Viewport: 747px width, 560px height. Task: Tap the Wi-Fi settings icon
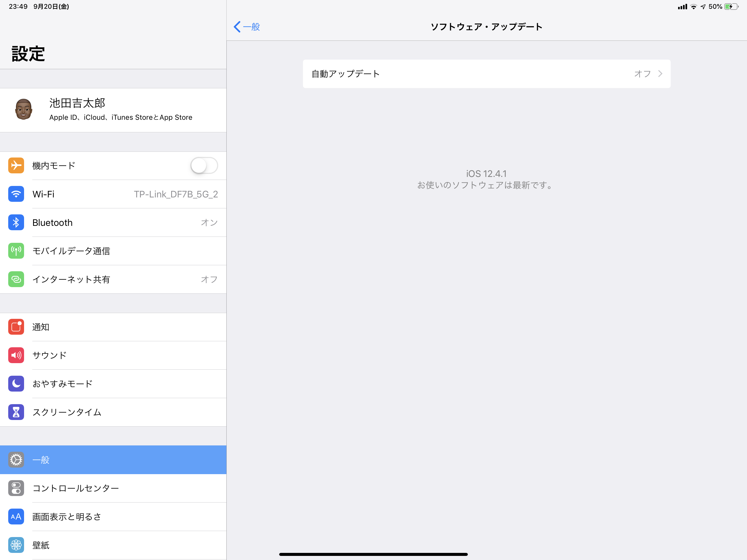[16, 194]
